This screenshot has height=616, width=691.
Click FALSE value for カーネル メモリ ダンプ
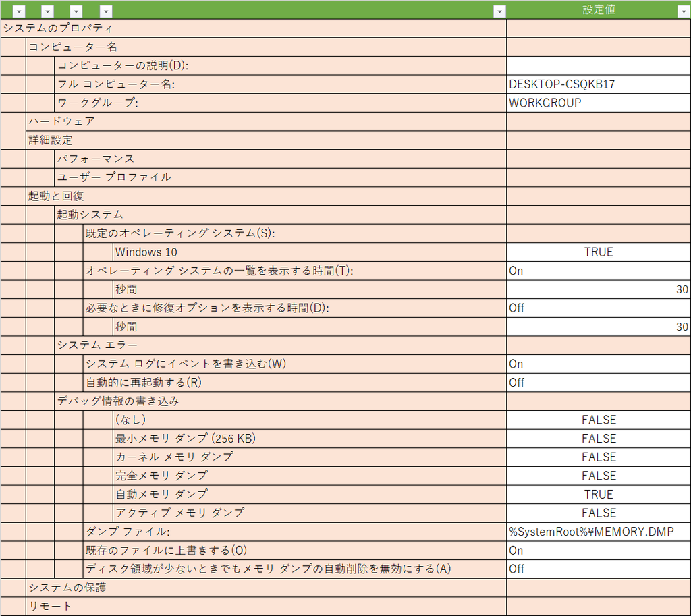(x=599, y=457)
